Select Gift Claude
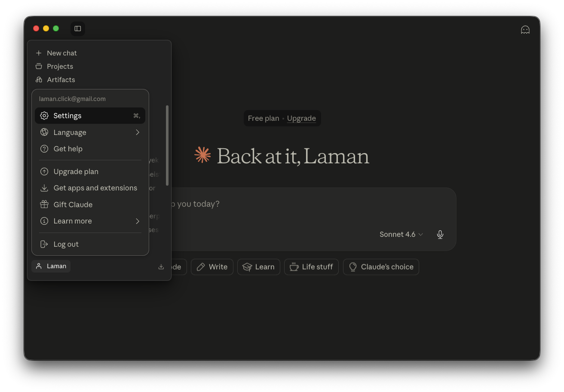This screenshot has height=392, width=564. [x=90, y=205]
